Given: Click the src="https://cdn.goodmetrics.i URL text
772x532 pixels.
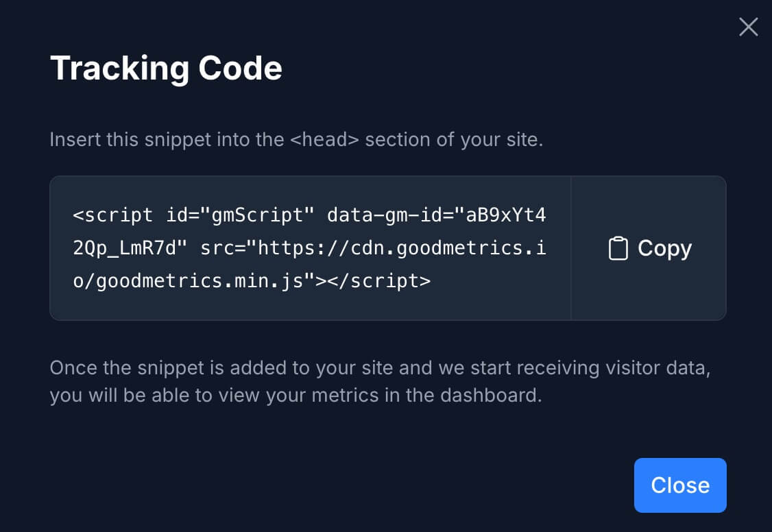Looking at the screenshot, I should [374, 247].
